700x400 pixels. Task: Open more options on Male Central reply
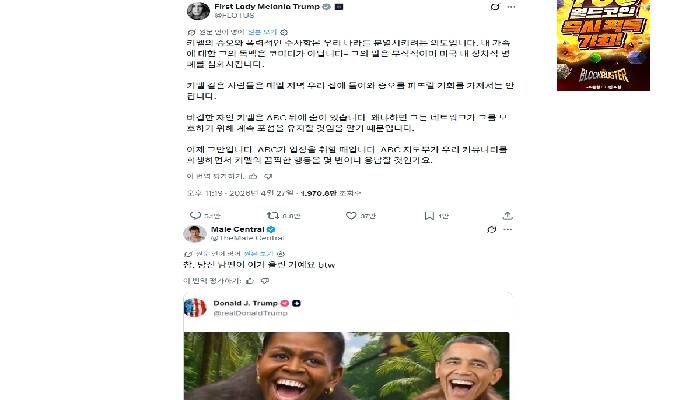509,231
